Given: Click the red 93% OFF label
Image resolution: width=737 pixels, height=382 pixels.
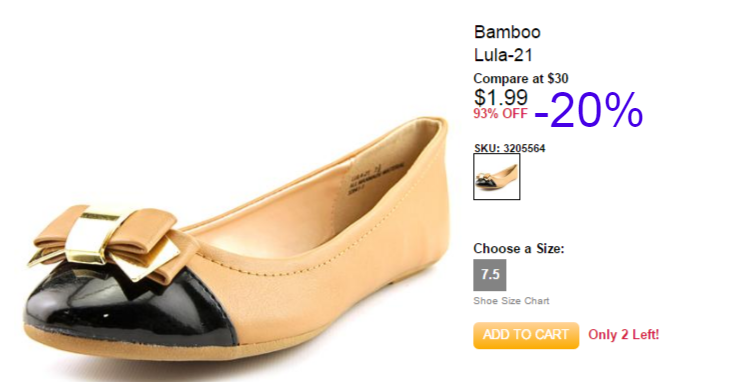Looking at the screenshot, I should [500, 114].
